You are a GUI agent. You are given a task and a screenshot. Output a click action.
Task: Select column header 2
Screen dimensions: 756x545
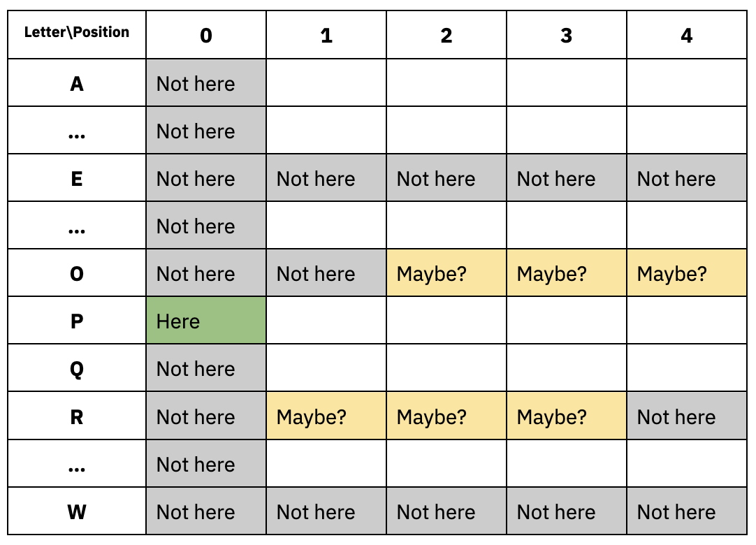pos(446,35)
